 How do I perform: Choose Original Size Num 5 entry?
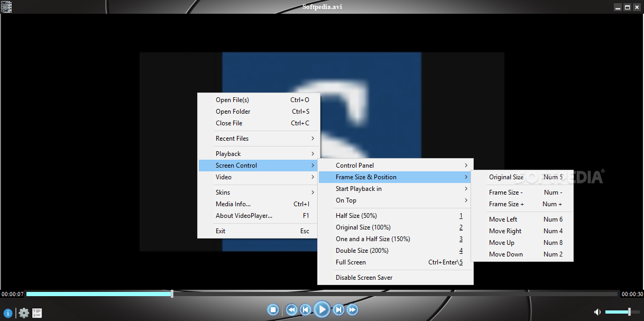coord(522,177)
